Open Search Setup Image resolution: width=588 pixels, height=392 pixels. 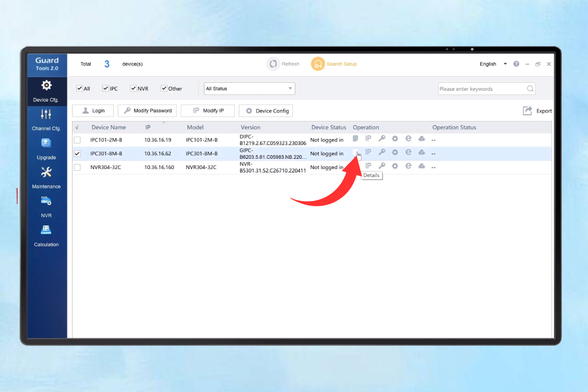[x=334, y=64]
